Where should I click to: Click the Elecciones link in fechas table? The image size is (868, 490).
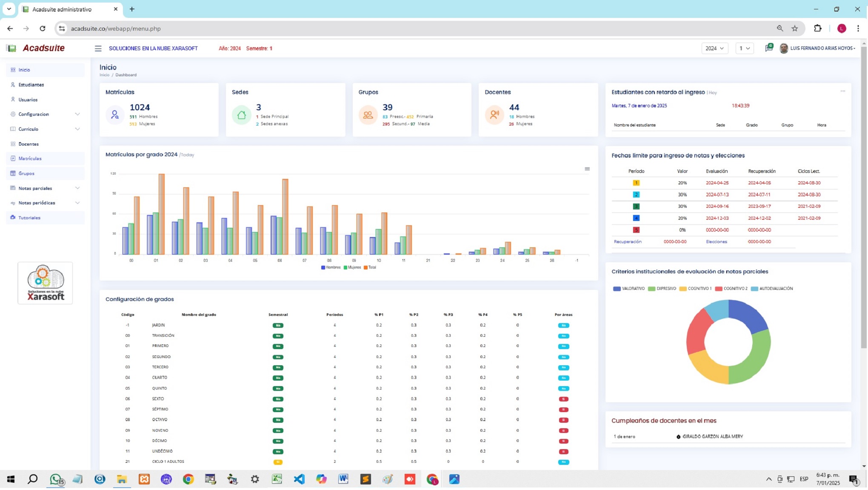pos(717,242)
